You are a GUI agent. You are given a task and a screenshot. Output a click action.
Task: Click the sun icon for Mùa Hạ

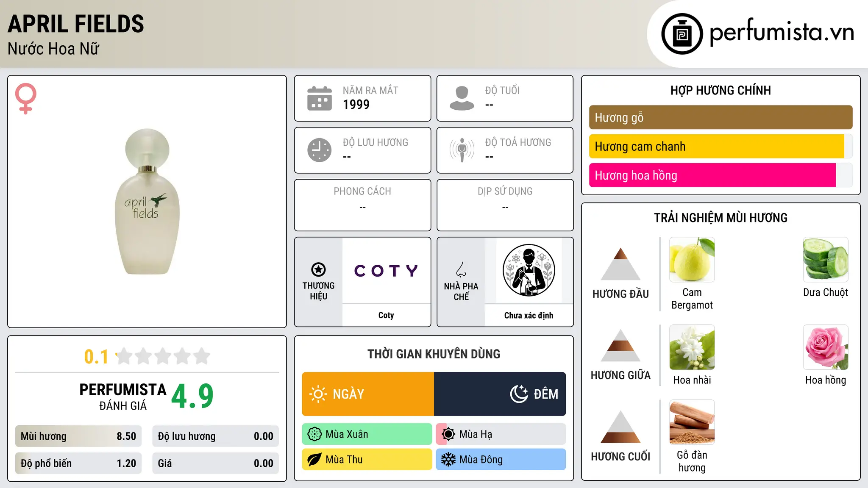tap(448, 434)
